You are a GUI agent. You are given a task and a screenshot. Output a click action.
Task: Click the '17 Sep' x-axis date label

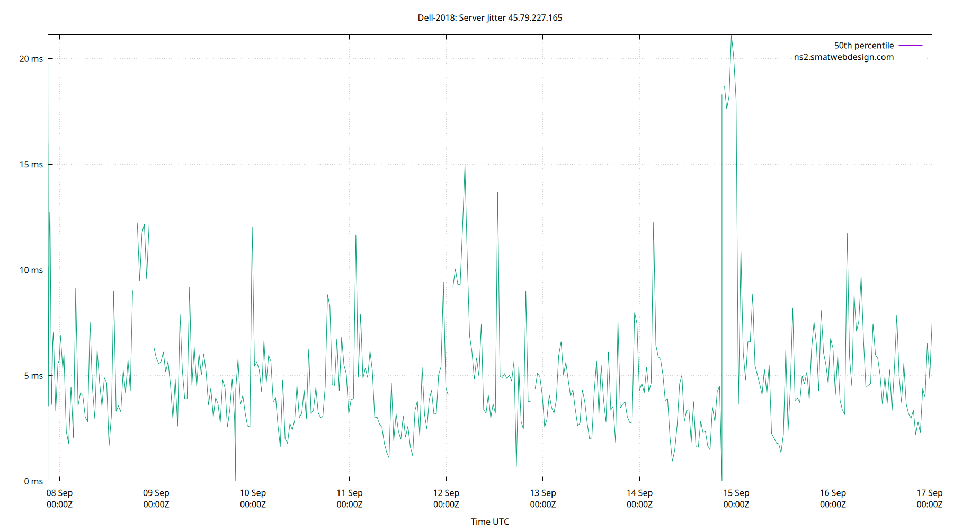tap(930, 493)
